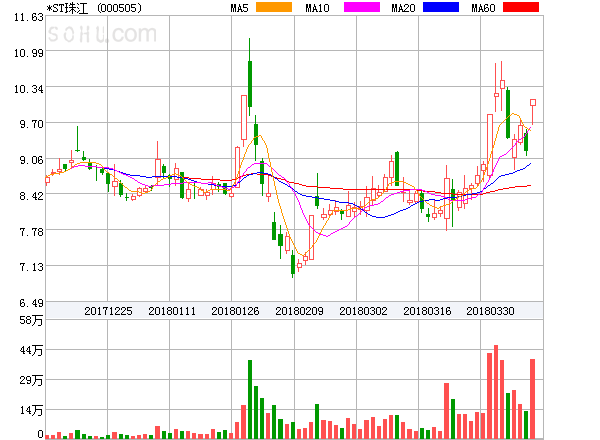Click the blue MA20 legend swatch
Image resolution: width=600 pixels, height=440 pixels.
pyautogui.click(x=441, y=7)
